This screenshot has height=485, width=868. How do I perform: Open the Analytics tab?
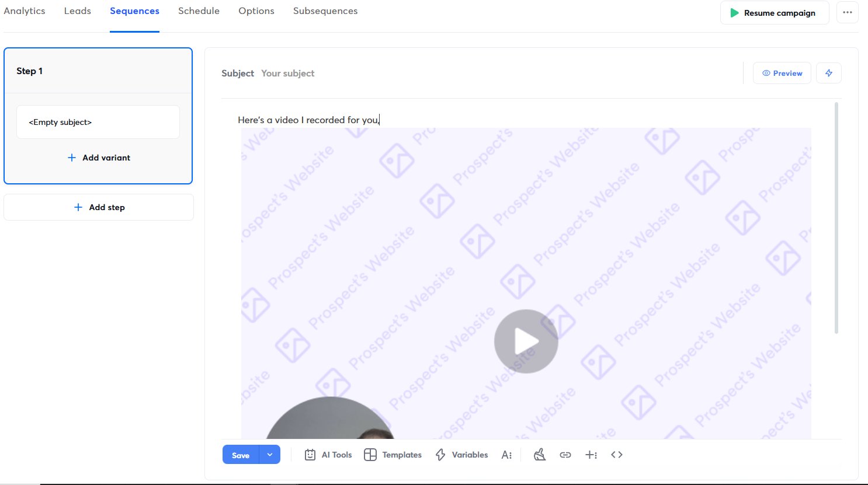coord(25,11)
